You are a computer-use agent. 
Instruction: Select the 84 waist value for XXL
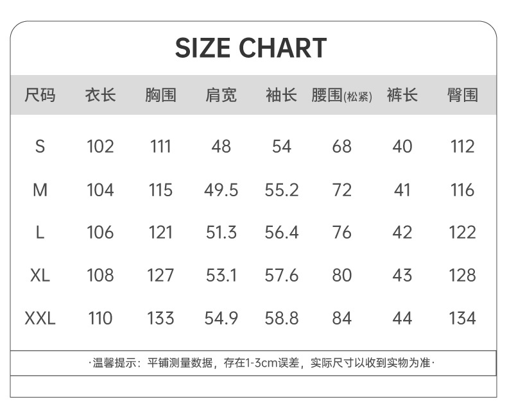tap(341, 318)
